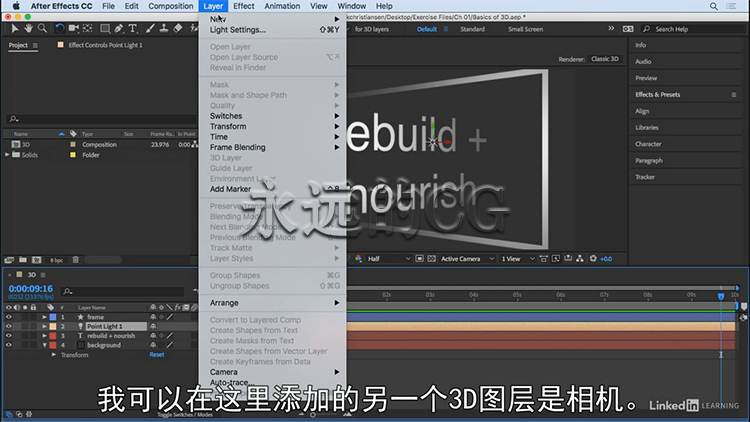The image size is (750, 422).
Task: Select the Standard workspace
Action: pyautogui.click(x=472, y=29)
